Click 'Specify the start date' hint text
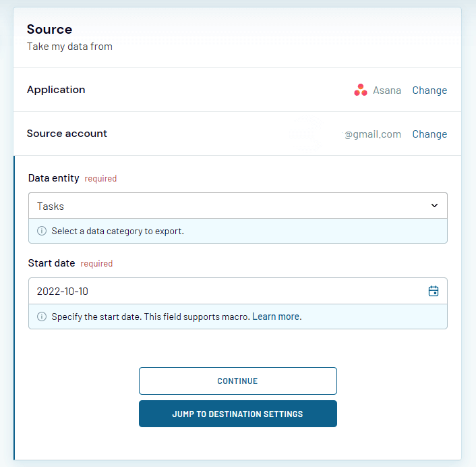Image resolution: width=476 pixels, height=467 pixels. (x=150, y=317)
